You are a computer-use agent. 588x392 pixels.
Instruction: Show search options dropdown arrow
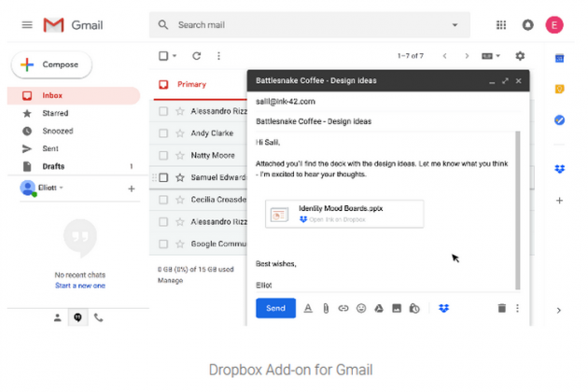click(455, 25)
